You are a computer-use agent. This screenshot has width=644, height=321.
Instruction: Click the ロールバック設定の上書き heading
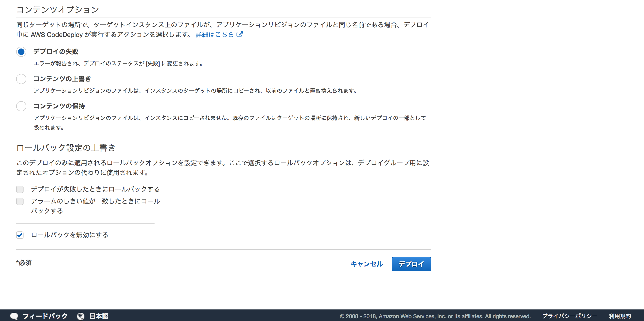pos(66,148)
